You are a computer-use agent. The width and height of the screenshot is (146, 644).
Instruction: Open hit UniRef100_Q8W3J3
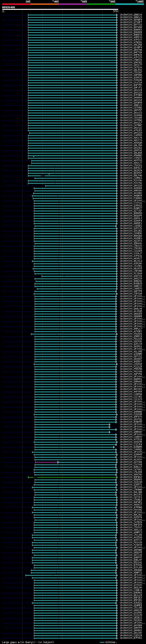coord(131,17)
